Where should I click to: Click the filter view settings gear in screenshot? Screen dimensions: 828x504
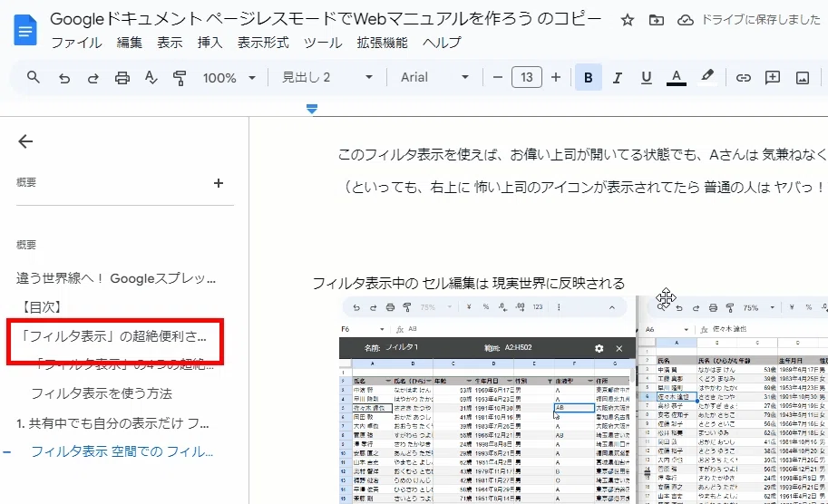[x=599, y=348]
